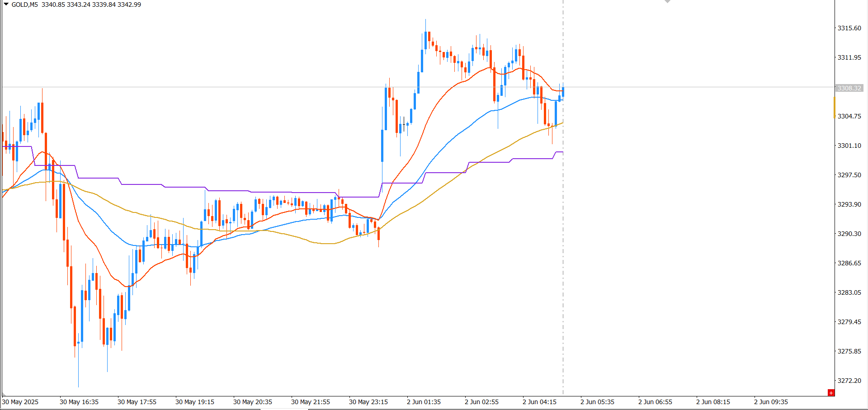Click the 3290.30 price scale label

pos(849,234)
